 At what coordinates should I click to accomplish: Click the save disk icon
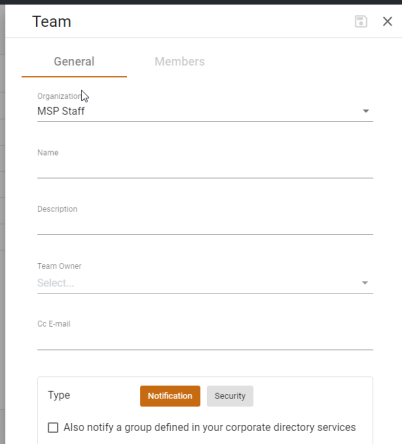361,22
